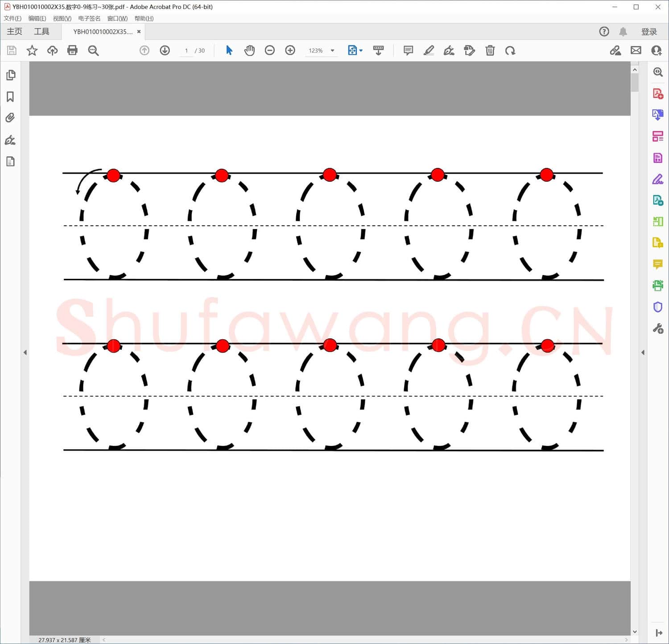Go to the previous page arrow
Image resolution: width=669 pixels, height=644 pixels.
(144, 50)
